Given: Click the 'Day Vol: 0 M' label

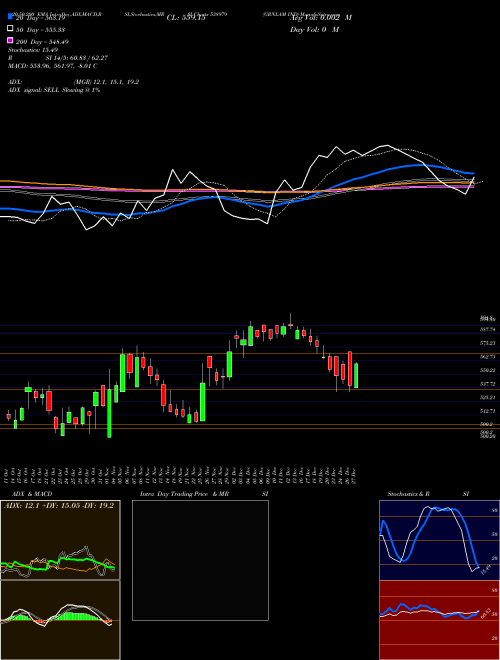Looking at the screenshot, I should [x=314, y=30].
